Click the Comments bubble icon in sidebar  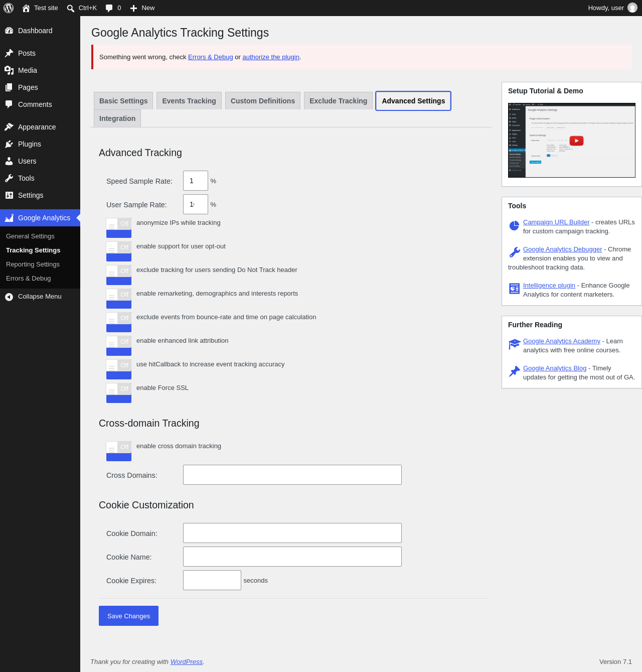9,104
